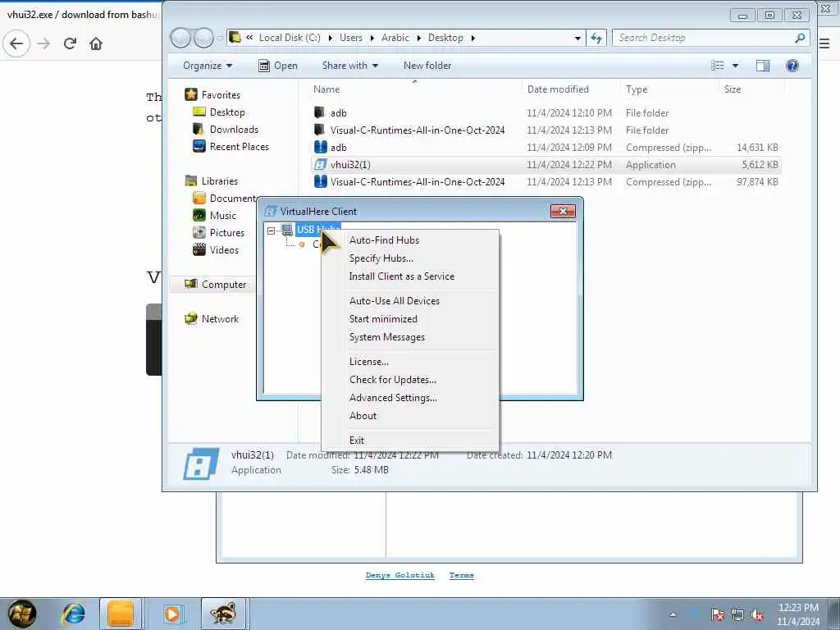
Task: Select Computer in navigation pane
Action: pos(224,285)
